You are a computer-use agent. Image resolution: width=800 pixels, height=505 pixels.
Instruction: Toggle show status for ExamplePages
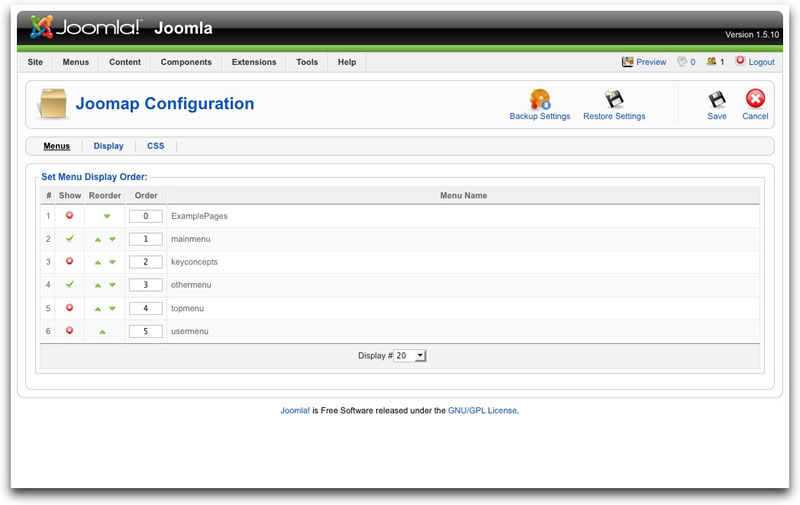(x=69, y=215)
